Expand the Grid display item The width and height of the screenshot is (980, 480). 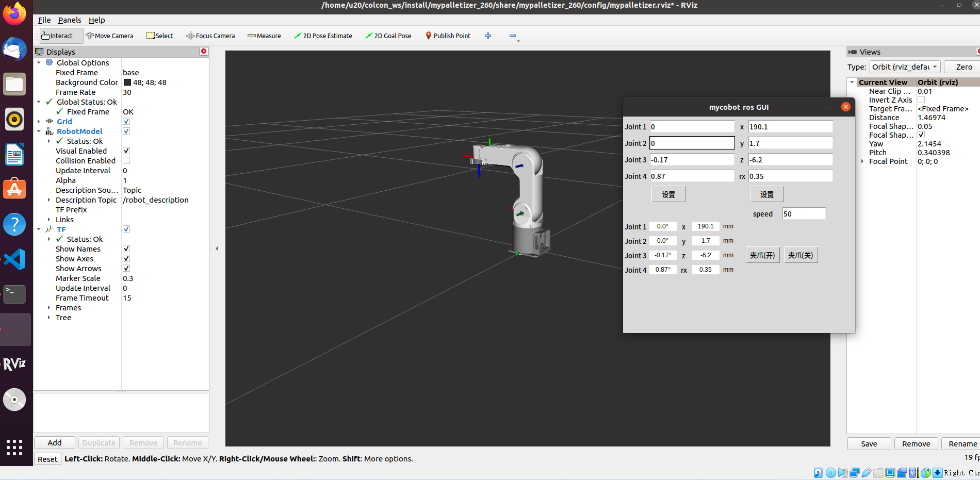point(39,122)
